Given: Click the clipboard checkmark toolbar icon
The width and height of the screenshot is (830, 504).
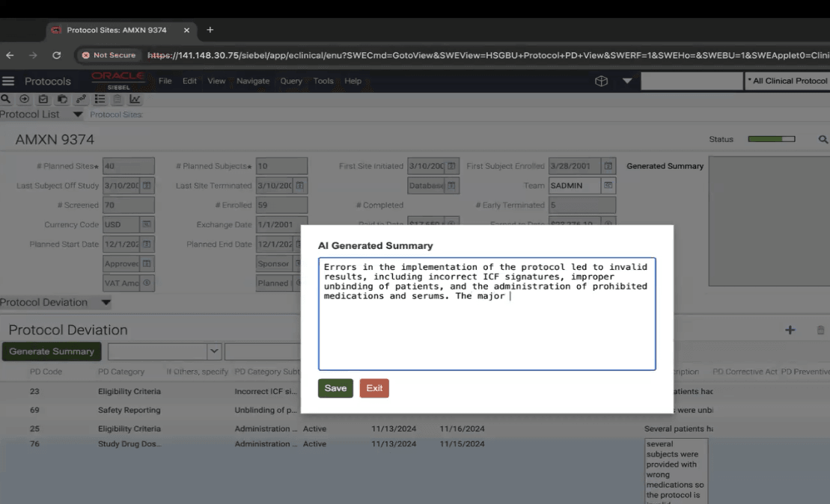Looking at the screenshot, I should click(x=43, y=99).
